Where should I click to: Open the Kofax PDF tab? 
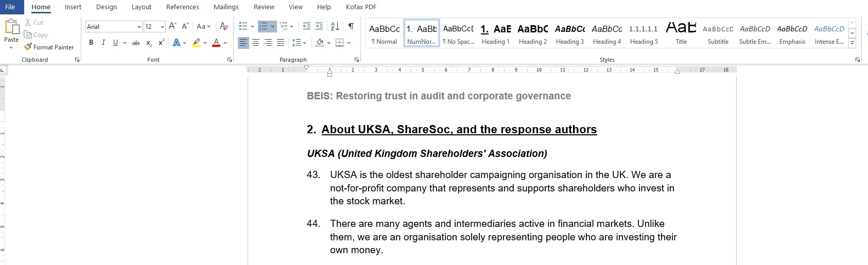point(361,7)
